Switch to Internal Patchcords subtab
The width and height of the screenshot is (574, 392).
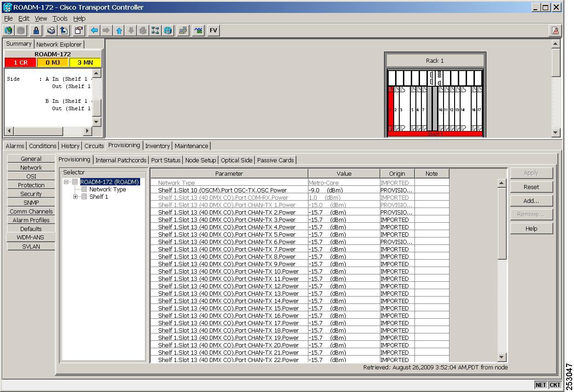click(x=121, y=160)
